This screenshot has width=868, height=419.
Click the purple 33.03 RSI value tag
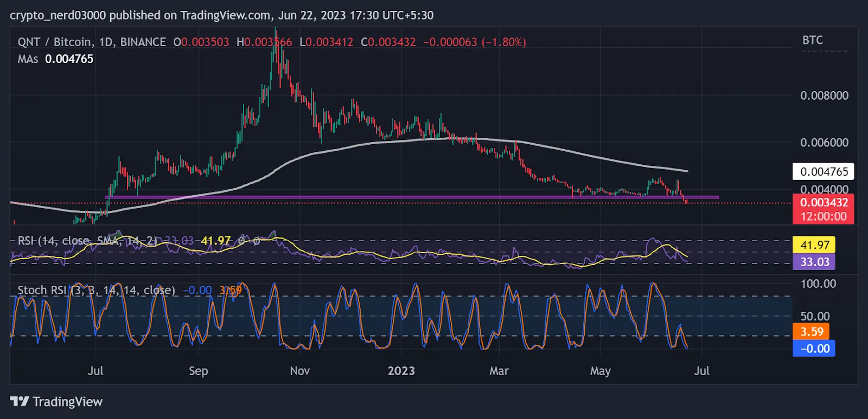[x=814, y=262]
